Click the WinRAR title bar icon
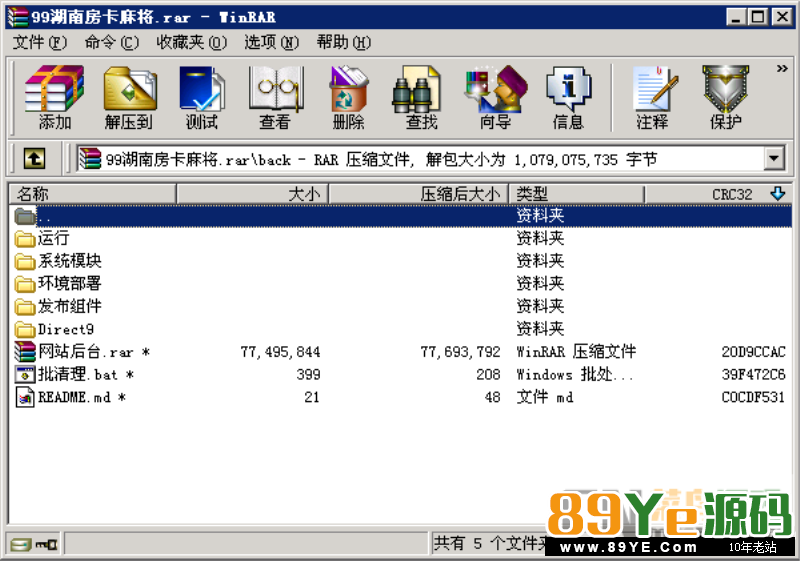The height and width of the screenshot is (561, 800). [18, 17]
